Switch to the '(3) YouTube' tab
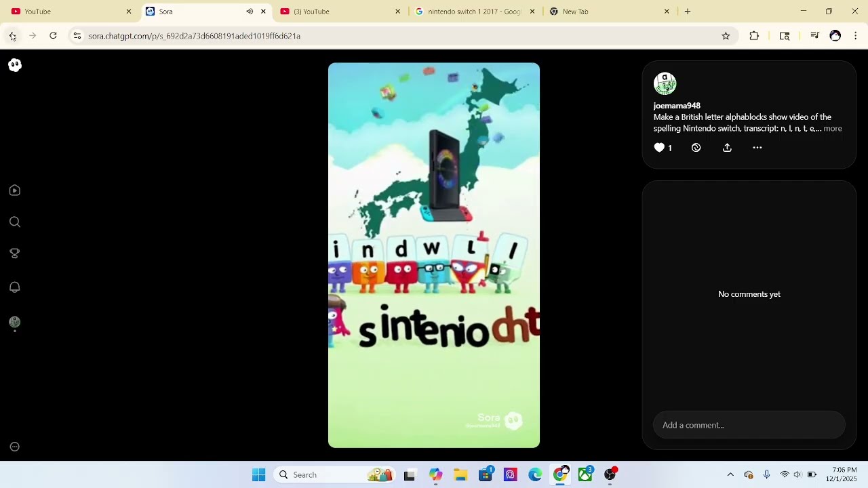 tap(339, 12)
